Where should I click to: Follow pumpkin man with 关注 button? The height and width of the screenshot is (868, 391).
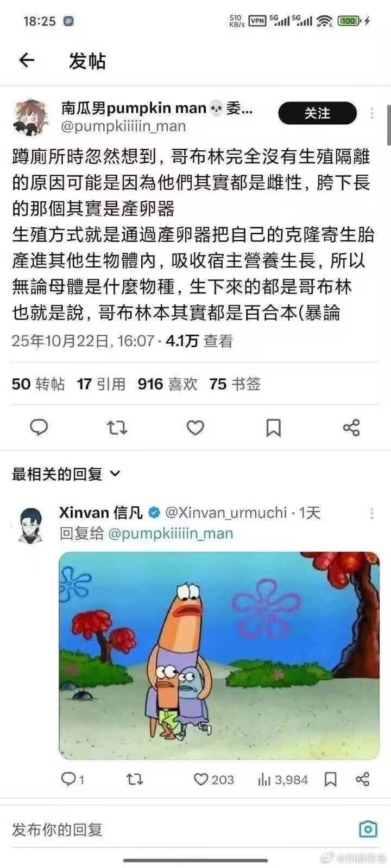coord(318,113)
